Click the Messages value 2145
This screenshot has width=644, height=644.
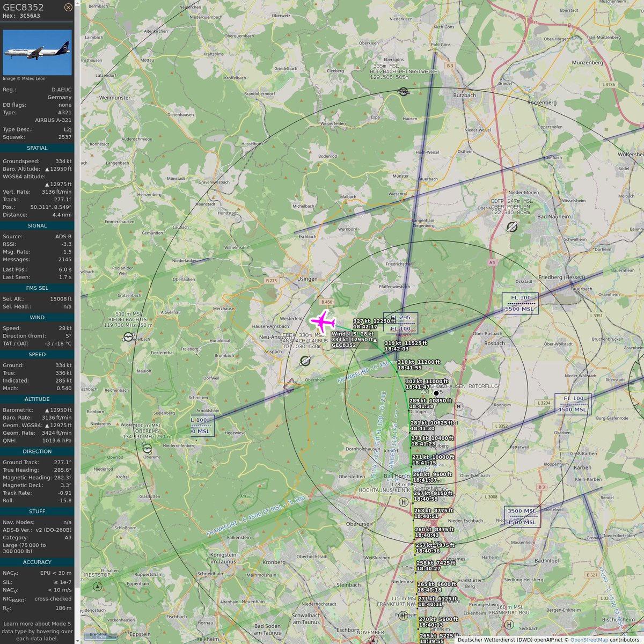[64, 259]
